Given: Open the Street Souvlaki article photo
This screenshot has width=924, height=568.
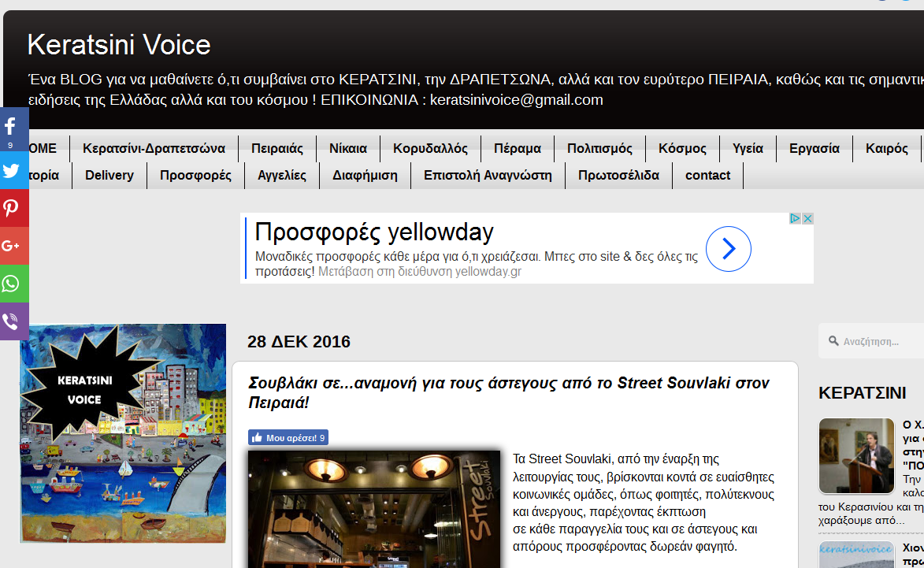Looking at the screenshot, I should tap(374, 509).
